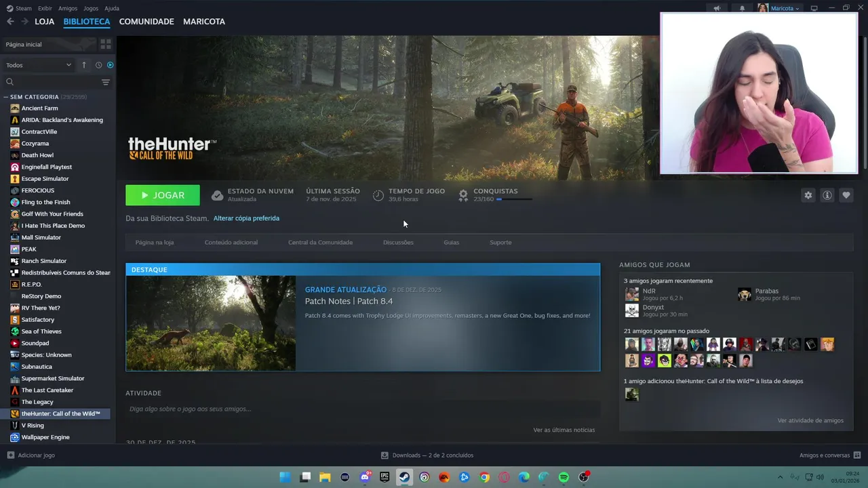Screen dimensions: 868x488
Task: Open Spotify from the taskbar
Action: point(564,477)
